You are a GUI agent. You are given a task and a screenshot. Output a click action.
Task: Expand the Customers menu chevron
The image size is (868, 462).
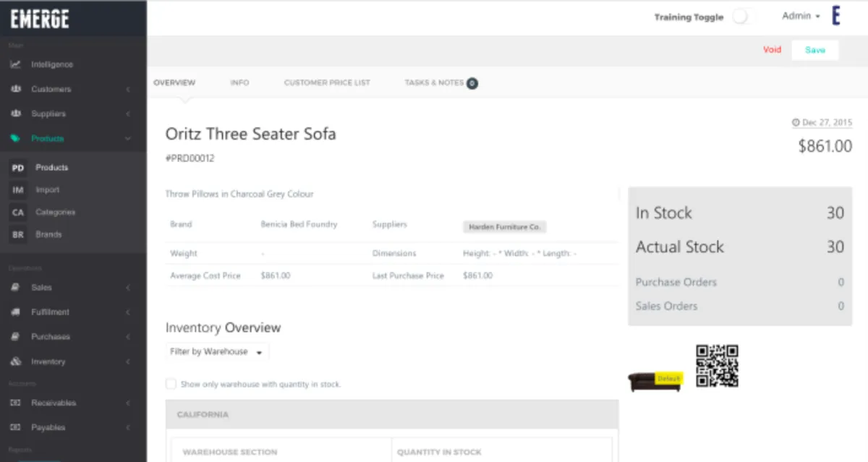click(128, 90)
